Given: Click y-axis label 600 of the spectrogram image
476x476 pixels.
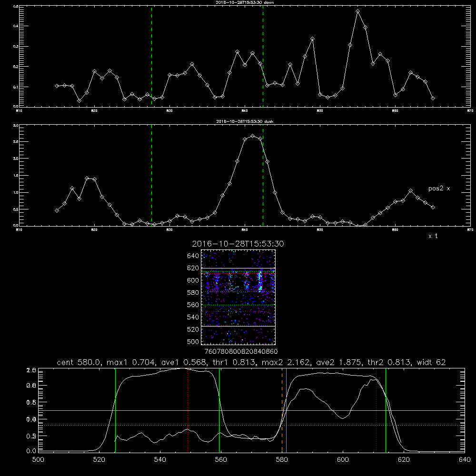Looking at the screenshot, I should [x=193, y=280].
